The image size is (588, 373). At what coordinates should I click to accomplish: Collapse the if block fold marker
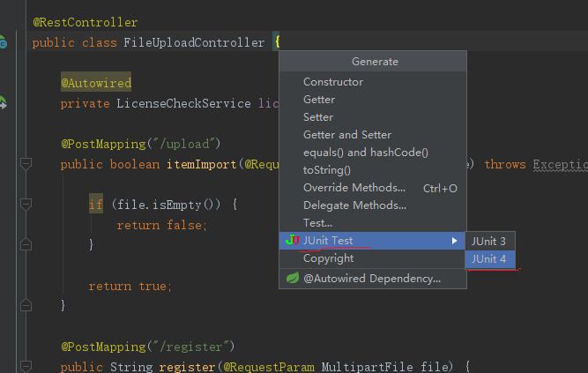26,205
